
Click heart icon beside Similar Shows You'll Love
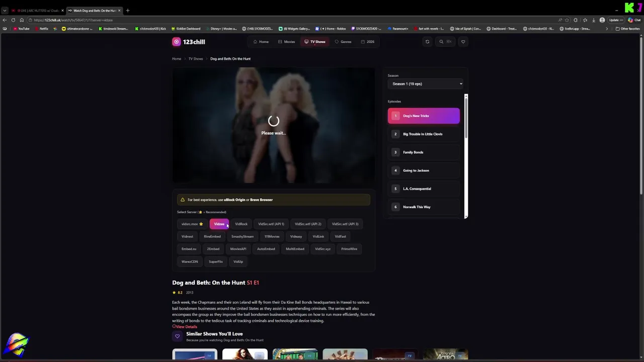tap(177, 336)
